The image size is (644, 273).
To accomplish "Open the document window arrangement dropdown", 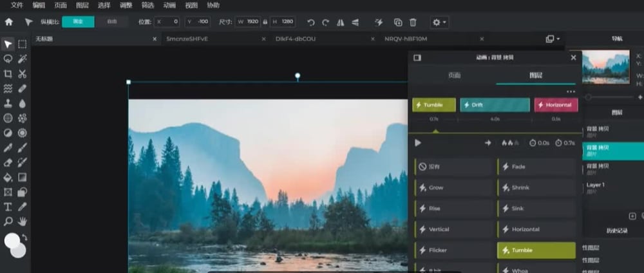I will (x=553, y=39).
